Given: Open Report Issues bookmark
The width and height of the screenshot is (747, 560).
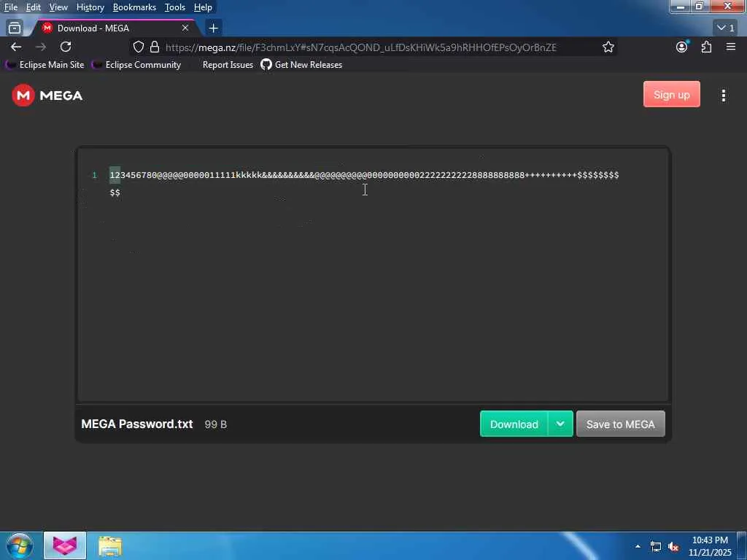Looking at the screenshot, I should pos(228,65).
